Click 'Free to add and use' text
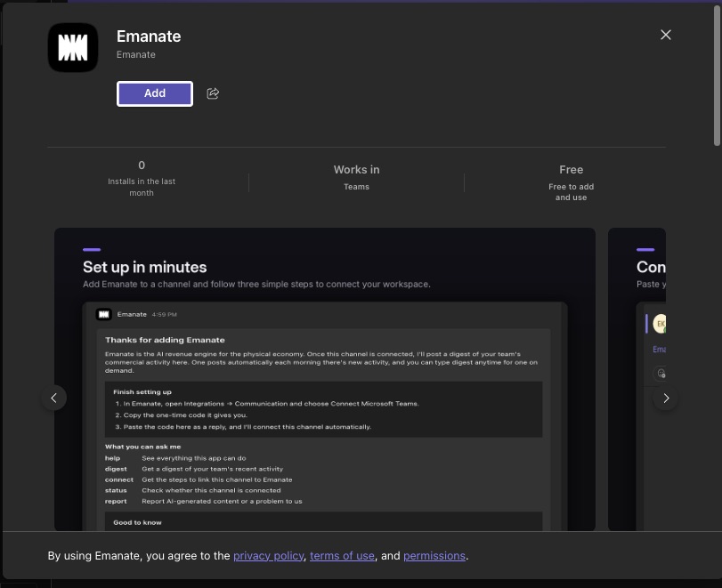This screenshot has height=588, width=722. click(x=571, y=192)
